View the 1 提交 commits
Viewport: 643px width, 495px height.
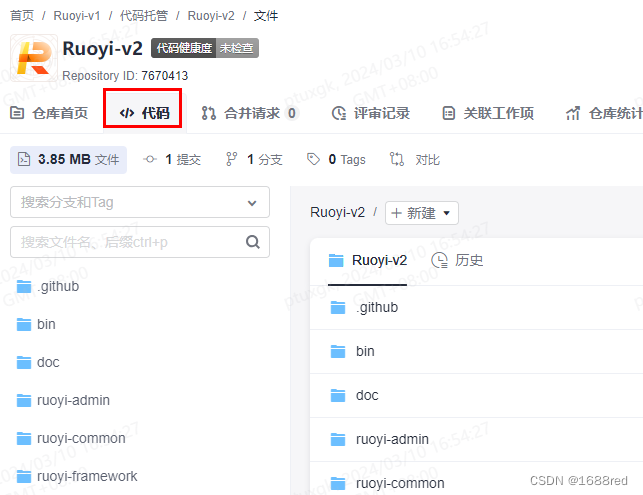172,160
